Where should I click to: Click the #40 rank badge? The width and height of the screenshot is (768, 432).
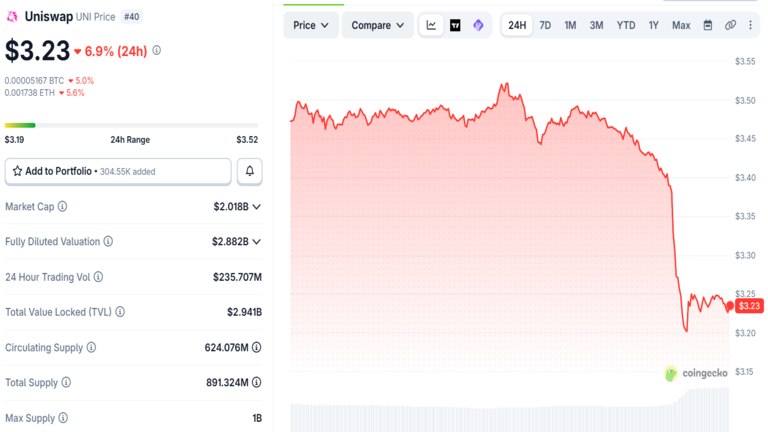(131, 17)
